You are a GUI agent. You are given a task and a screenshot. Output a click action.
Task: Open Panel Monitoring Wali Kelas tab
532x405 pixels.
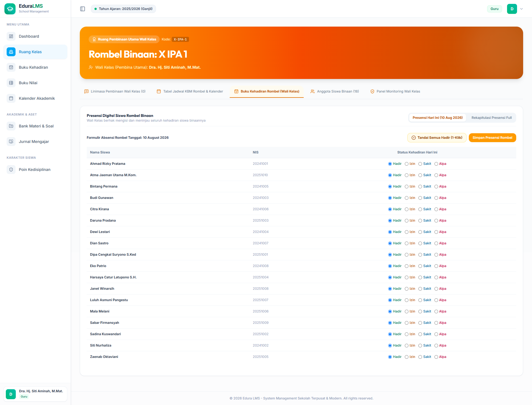tap(395, 91)
